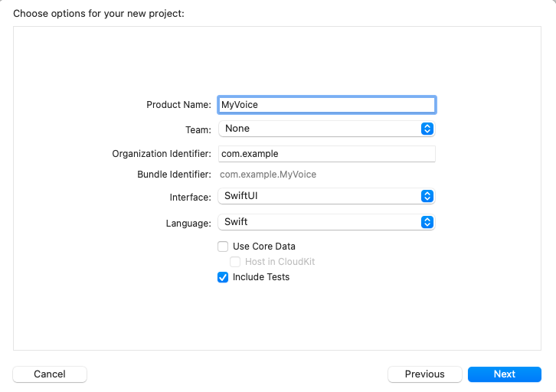This screenshot has width=556, height=392.
Task: Enable the Use Core Data checkbox
Action: (x=223, y=247)
